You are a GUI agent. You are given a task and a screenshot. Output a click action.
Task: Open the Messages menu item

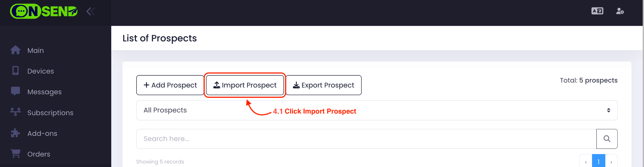(45, 92)
